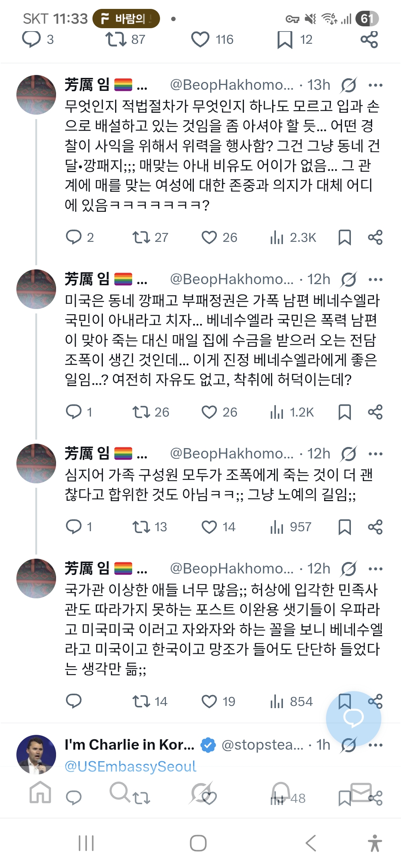The height and width of the screenshot is (868, 401).
Task: Open @BeopHakhomo profile from the 13h tweet handle
Action: tap(231, 85)
